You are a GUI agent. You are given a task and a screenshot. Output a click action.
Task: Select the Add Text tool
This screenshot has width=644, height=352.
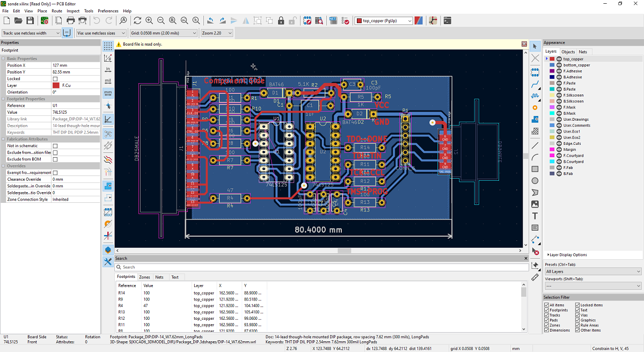(535, 216)
